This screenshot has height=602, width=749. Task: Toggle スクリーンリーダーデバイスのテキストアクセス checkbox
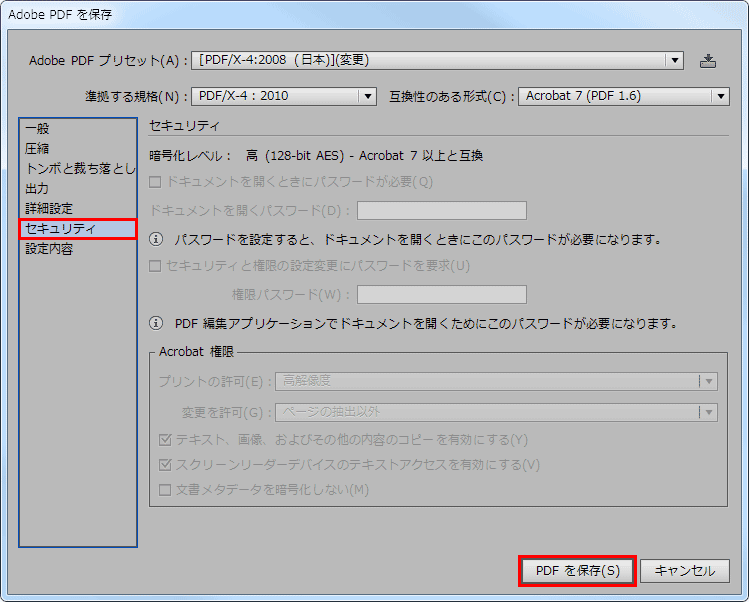tap(165, 464)
